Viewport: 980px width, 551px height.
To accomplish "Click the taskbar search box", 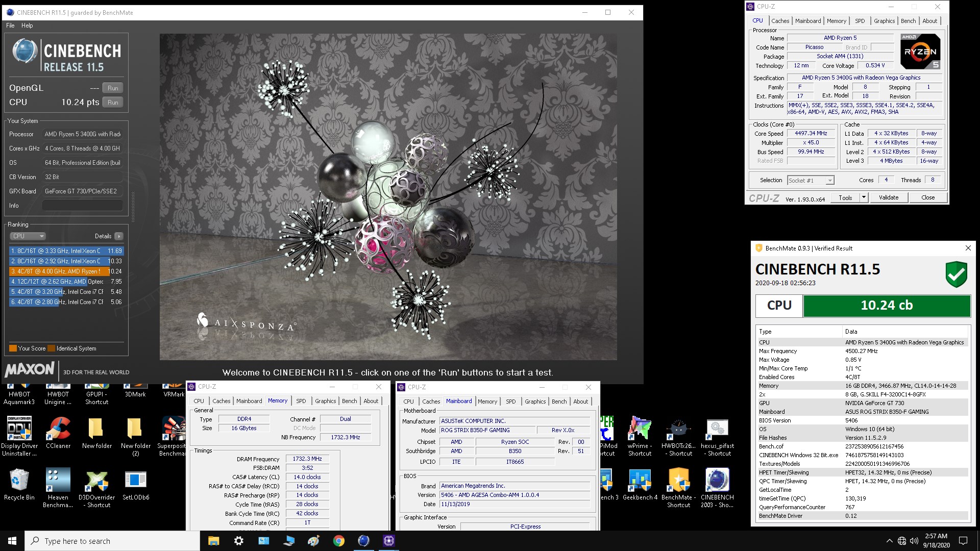I will (x=112, y=541).
